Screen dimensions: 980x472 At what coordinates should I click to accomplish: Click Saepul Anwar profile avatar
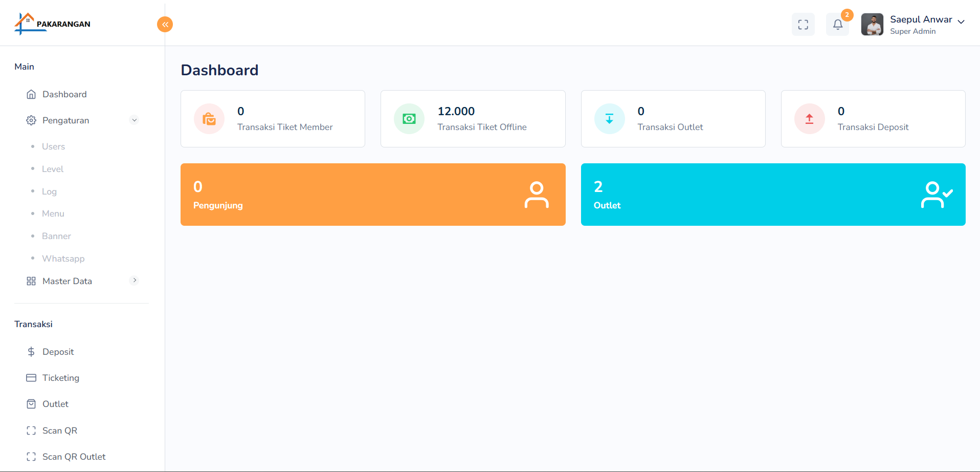coord(872,24)
